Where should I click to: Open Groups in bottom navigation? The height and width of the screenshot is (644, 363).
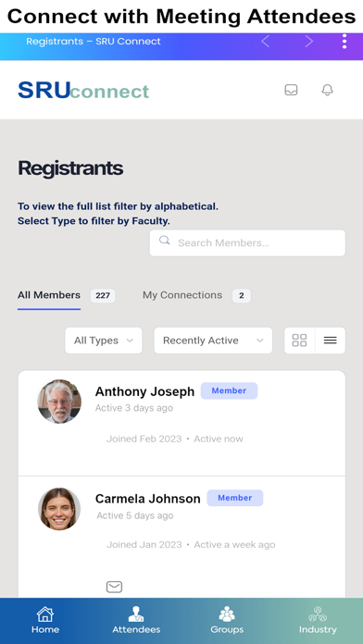pyautogui.click(x=227, y=620)
